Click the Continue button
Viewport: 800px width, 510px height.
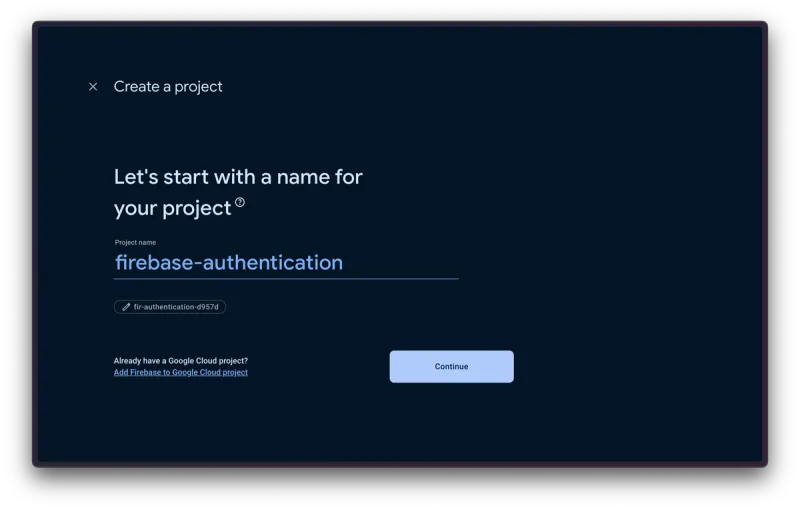point(452,367)
